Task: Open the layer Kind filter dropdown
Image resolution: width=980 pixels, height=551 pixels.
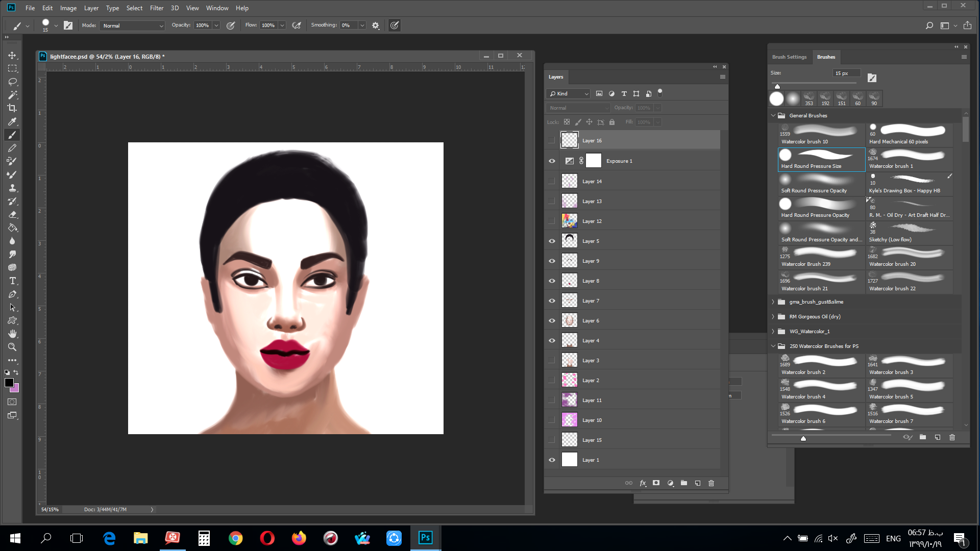Action: point(568,94)
